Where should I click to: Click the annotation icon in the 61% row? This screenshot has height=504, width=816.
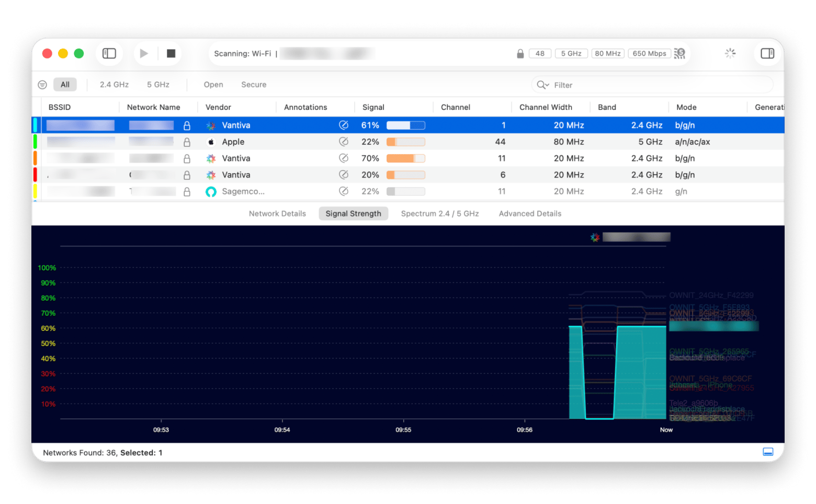[344, 125]
